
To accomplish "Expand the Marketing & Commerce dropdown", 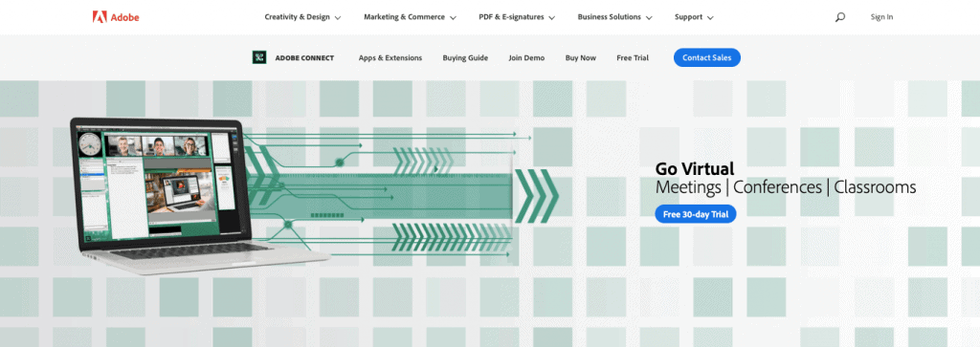I will point(410,17).
